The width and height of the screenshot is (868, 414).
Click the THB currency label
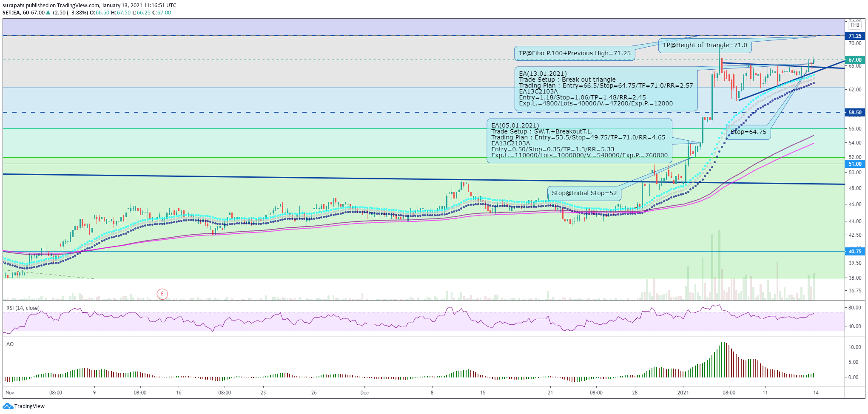(x=855, y=25)
